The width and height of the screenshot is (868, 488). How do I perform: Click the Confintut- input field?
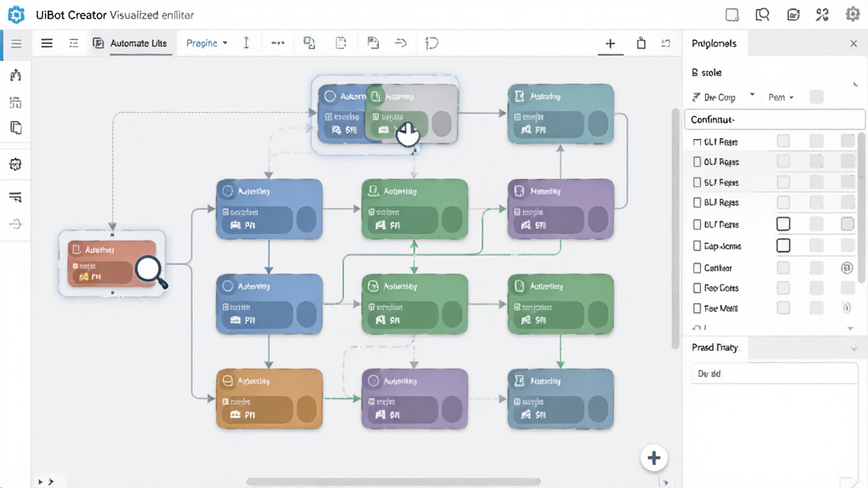click(775, 119)
